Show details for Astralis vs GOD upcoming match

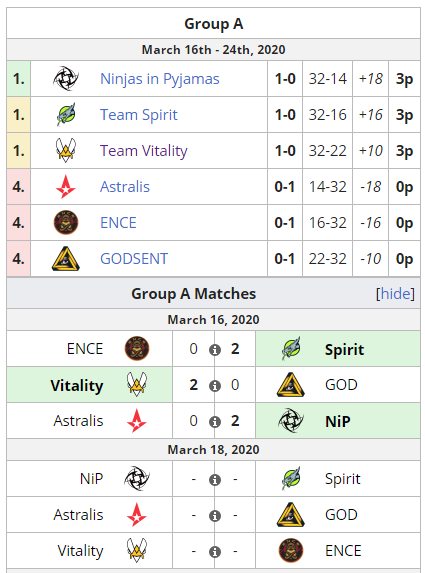[x=215, y=516]
